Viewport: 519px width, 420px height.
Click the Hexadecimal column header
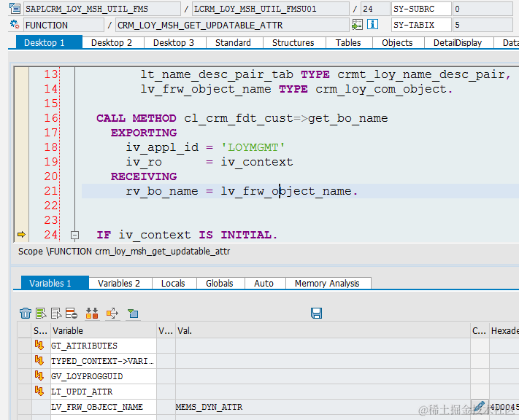click(504, 330)
